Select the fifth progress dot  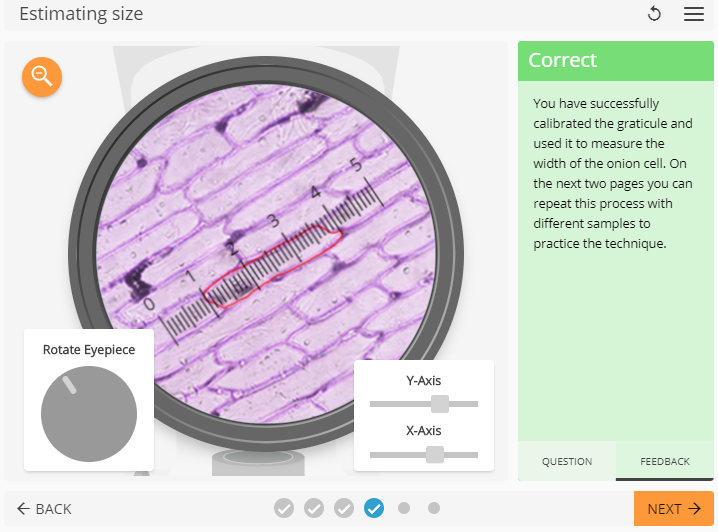(x=404, y=508)
